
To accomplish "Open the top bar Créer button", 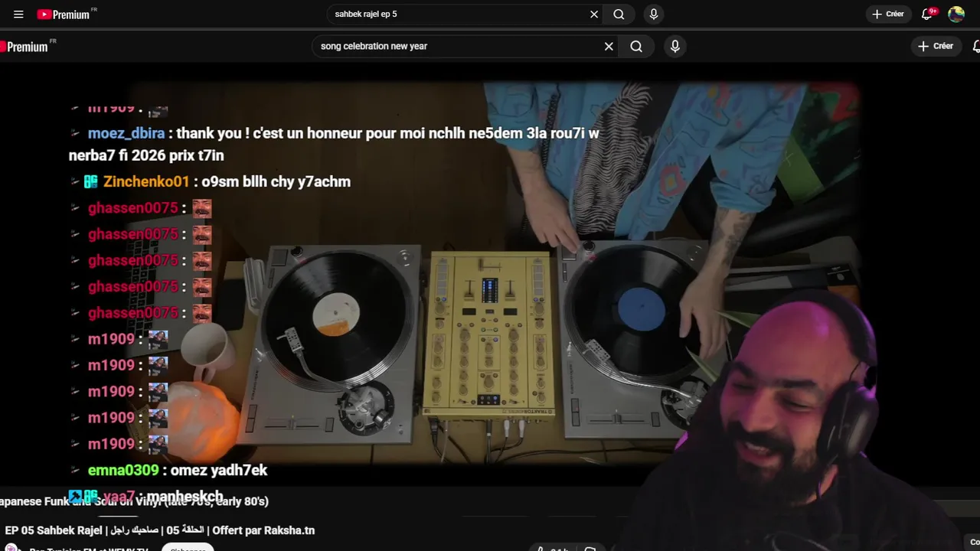I will (x=888, y=14).
